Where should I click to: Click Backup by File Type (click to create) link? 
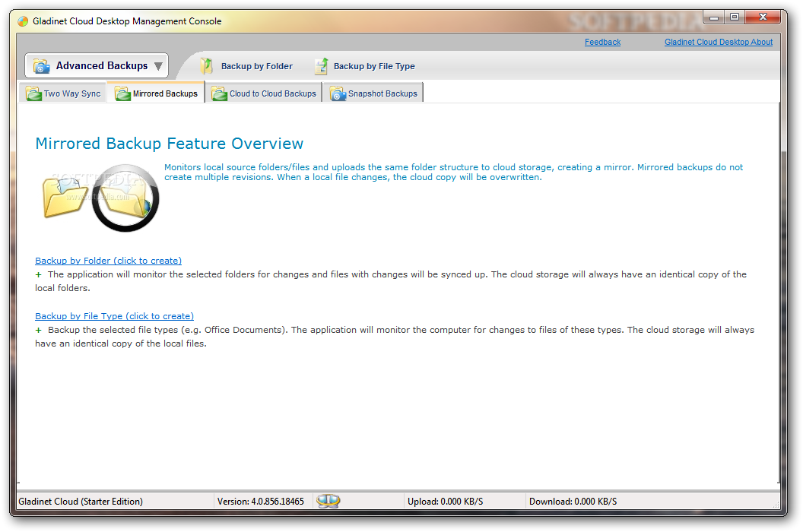114,316
